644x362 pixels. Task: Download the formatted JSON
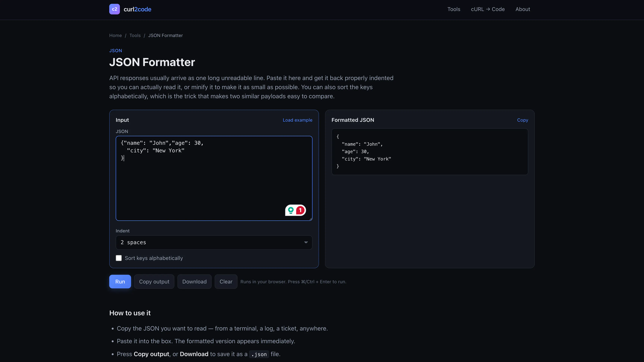click(195, 282)
